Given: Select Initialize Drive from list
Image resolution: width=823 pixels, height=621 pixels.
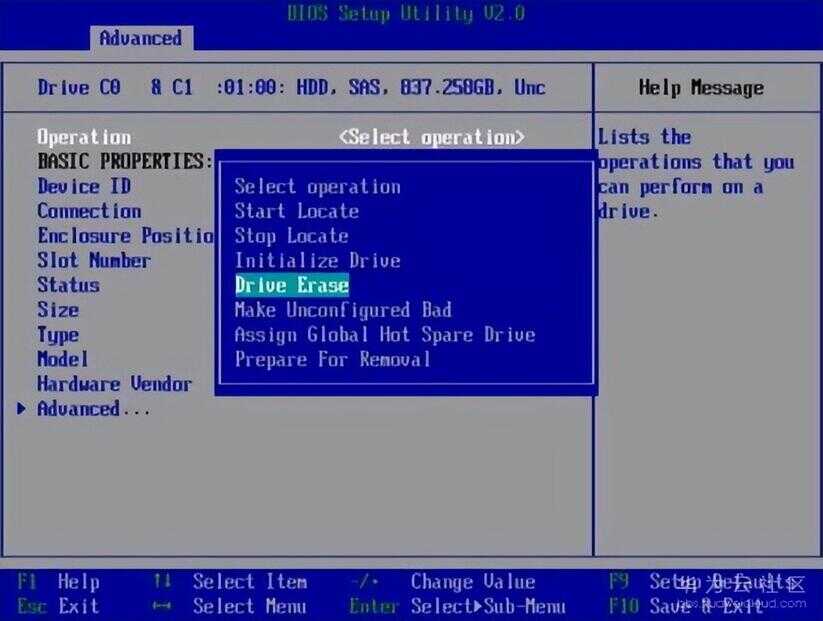Looking at the screenshot, I should (317, 261).
